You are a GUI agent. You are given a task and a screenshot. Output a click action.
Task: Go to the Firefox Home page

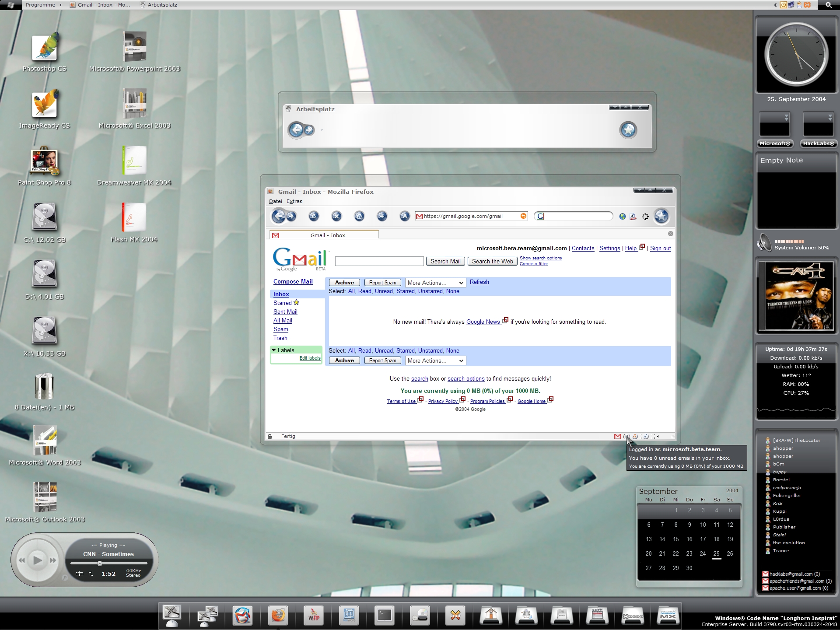tap(359, 216)
